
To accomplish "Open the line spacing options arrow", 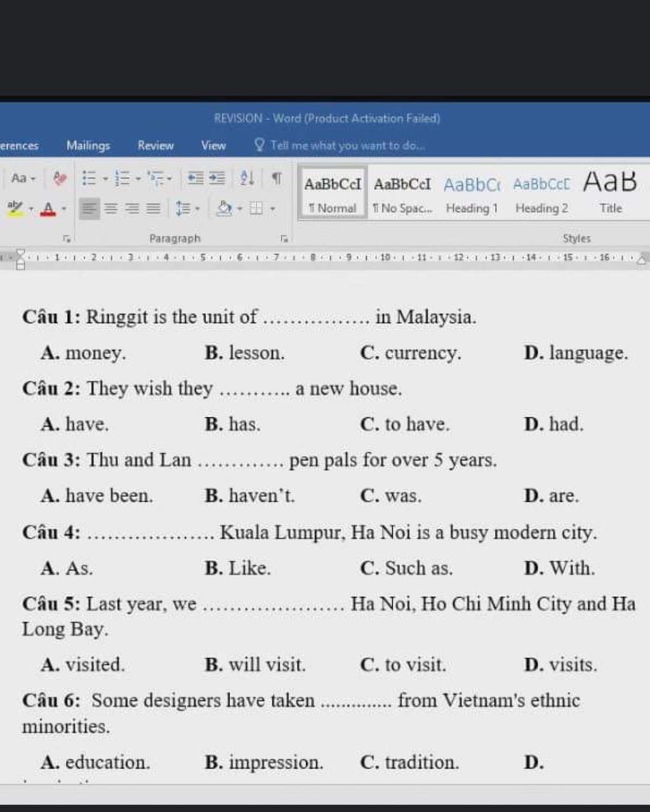I will click(x=197, y=208).
